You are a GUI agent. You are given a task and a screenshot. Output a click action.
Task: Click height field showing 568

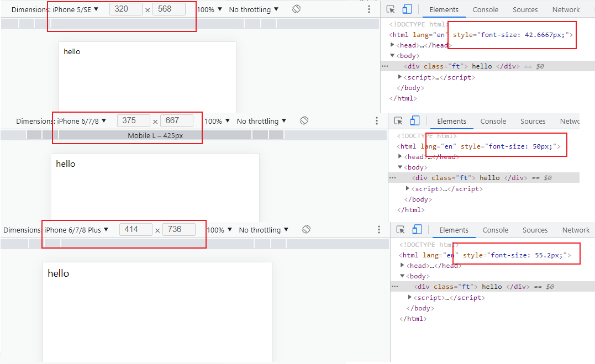(x=169, y=9)
